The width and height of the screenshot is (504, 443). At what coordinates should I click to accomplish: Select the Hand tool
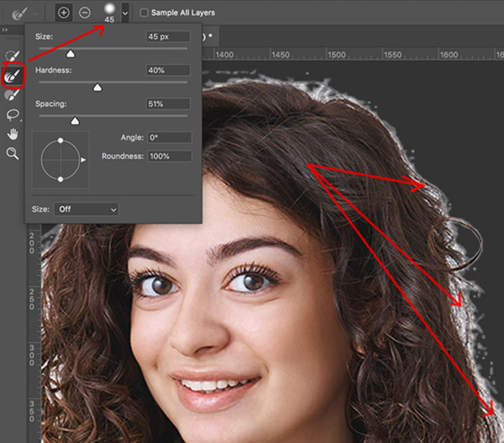click(13, 134)
